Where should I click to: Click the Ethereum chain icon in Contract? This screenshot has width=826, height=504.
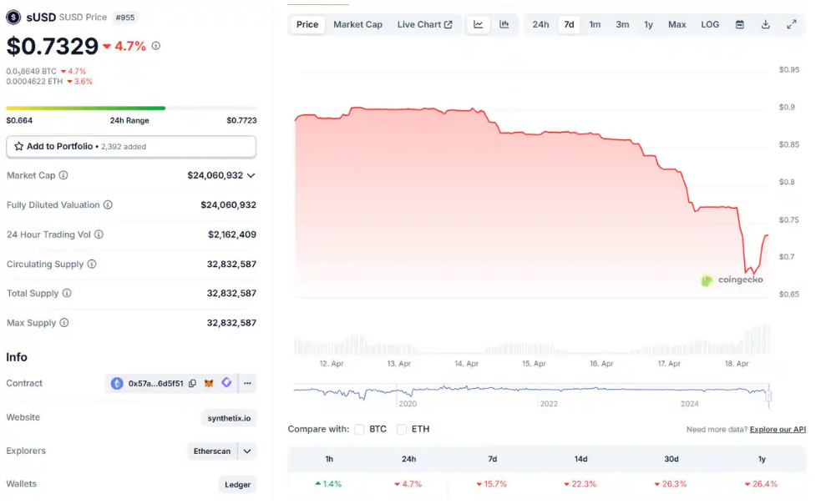click(x=117, y=384)
